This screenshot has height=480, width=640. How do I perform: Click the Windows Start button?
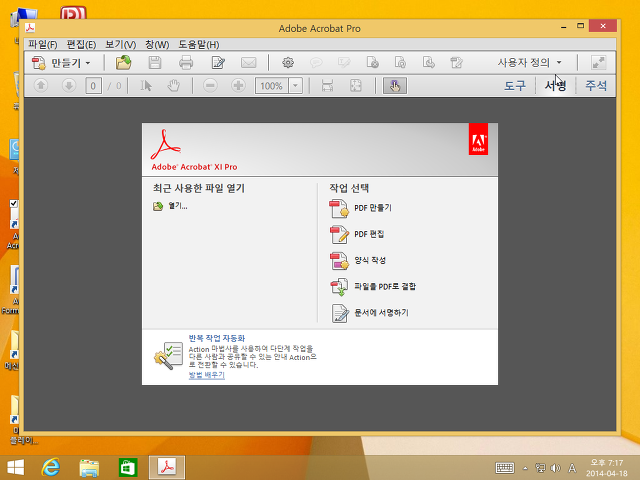tap(16, 467)
